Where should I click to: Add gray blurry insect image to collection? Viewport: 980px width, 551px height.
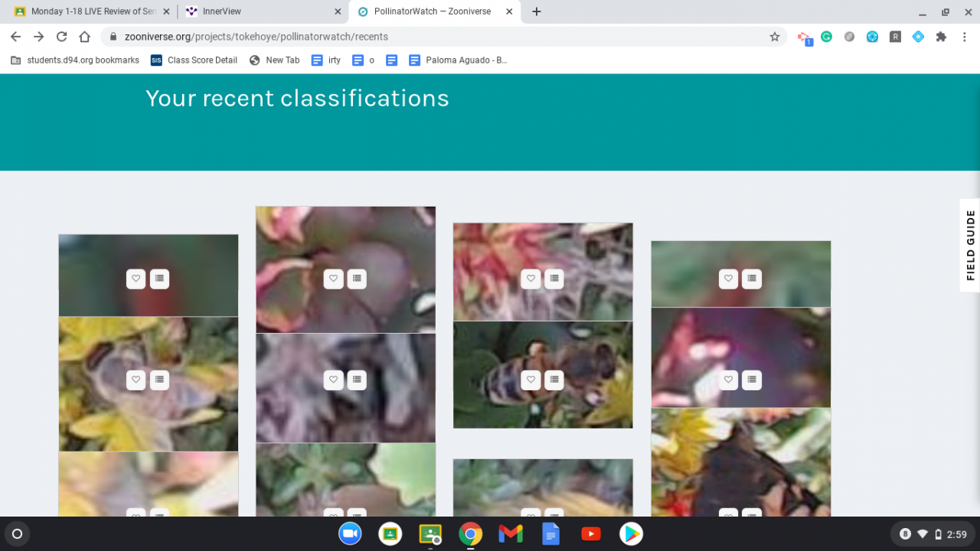tap(357, 380)
